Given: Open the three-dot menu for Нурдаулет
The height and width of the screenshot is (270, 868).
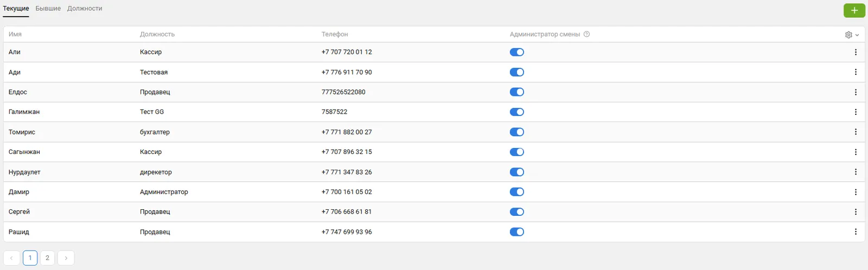Looking at the screenshot, I should pyautogui.click(x=856, y=172).
